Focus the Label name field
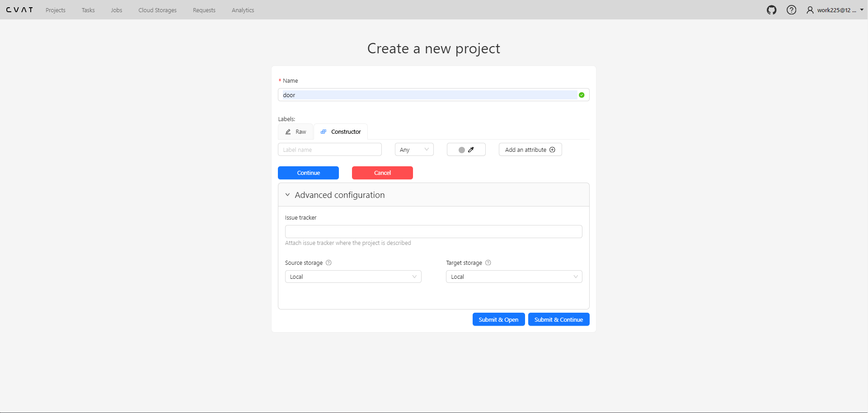 330,150
